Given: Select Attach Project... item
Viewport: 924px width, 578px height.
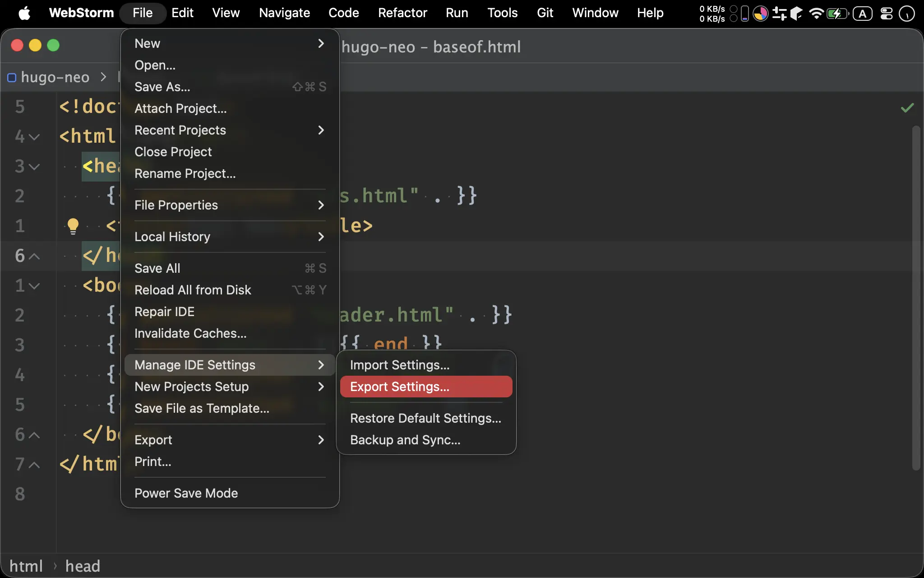Looking at the screenshot, I should click(230, 108).
